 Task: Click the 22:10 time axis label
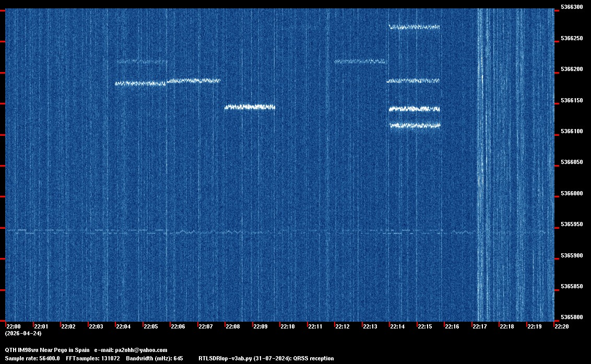tap(288, 326)
